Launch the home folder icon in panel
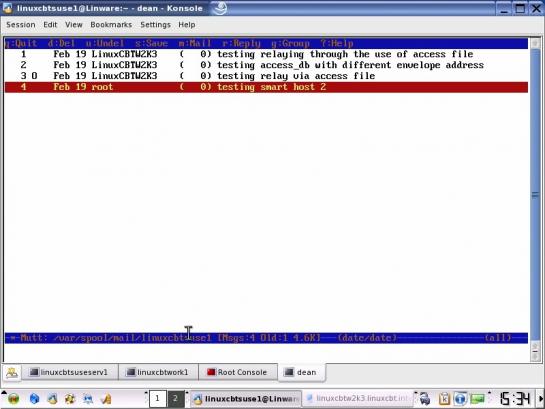The height and width of the screenshot is (409, 545). click(x=52, y=399)
